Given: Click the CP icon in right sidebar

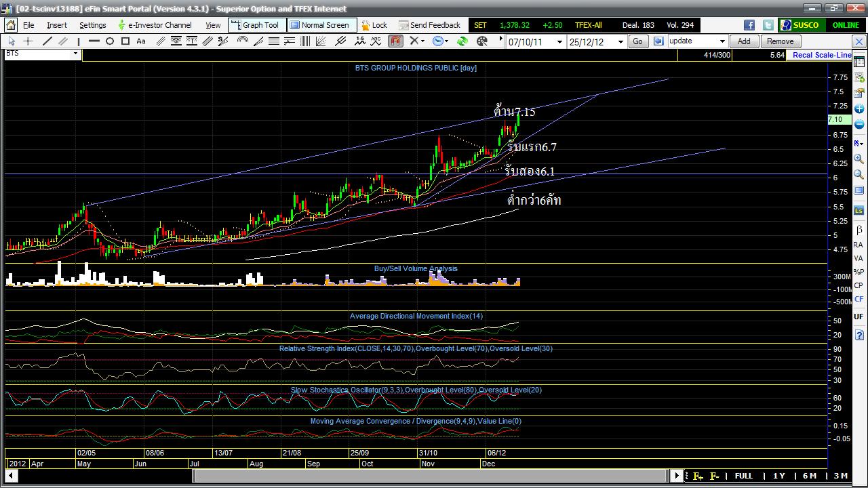Looking at the screenshot, I should pyautogui.click(x=859, y=285).
